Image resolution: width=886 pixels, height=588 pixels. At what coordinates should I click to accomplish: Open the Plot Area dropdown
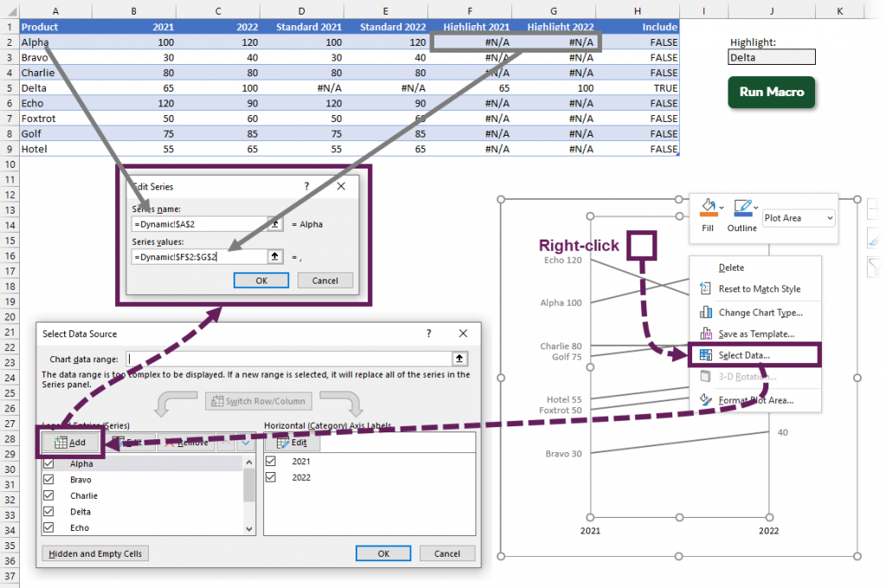pos(830,218)
